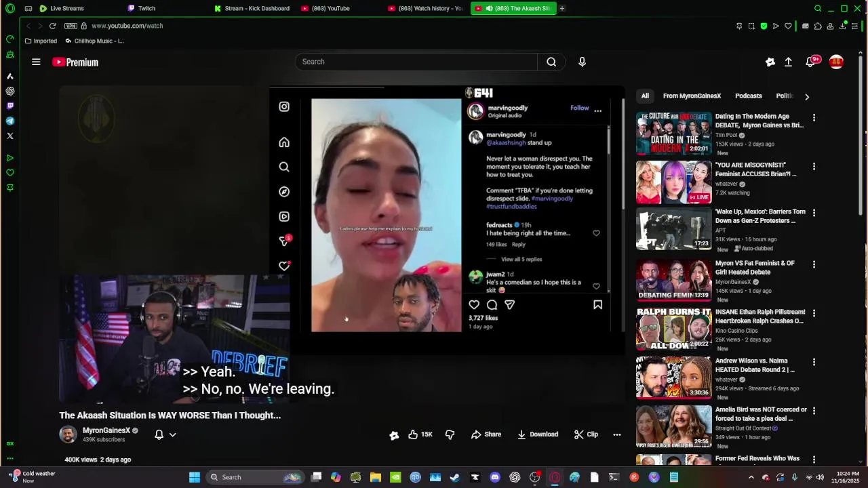Click the Instagram post share arrow icon
This screenshot has height=488, width=868.
click(x=509, y=305)
